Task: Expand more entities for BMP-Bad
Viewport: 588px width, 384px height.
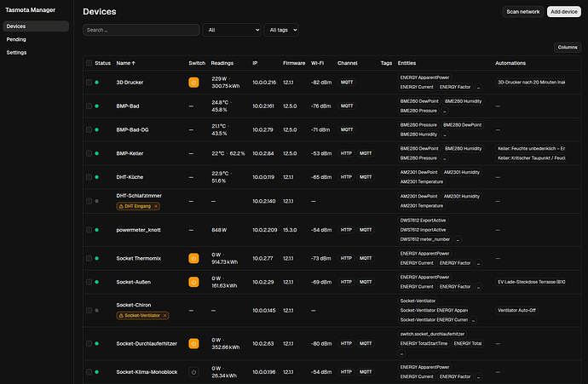Action: pos(444,111)
